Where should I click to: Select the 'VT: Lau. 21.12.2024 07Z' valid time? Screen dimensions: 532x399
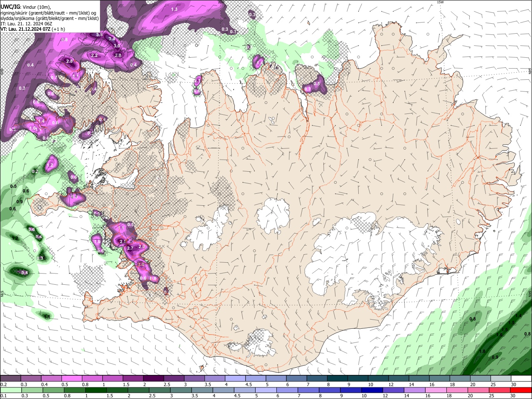[26, 29]
